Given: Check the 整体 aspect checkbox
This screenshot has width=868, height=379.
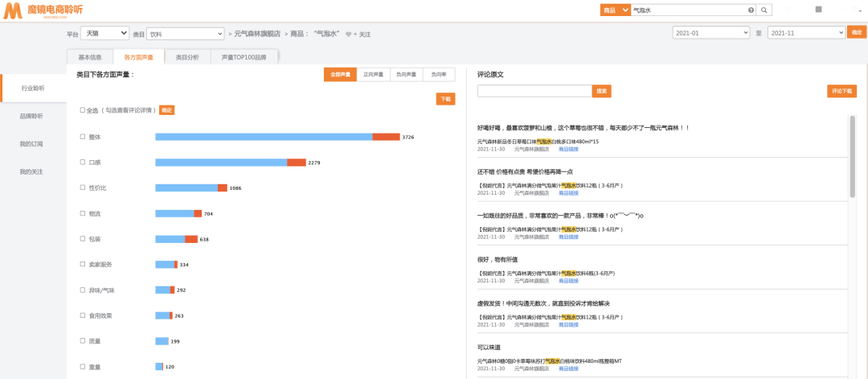Looking at the screenshot, I should coord(83,136).
